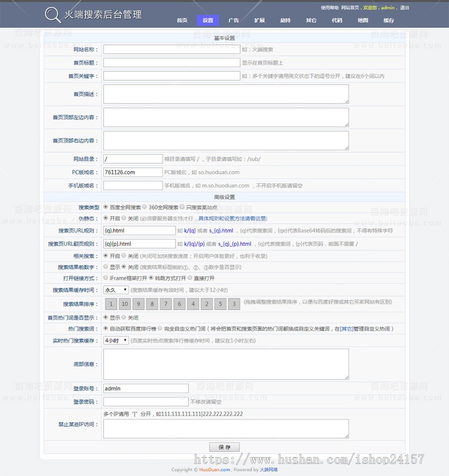
Task: Open the 地图 menu tab
Action: coord(363,20)
